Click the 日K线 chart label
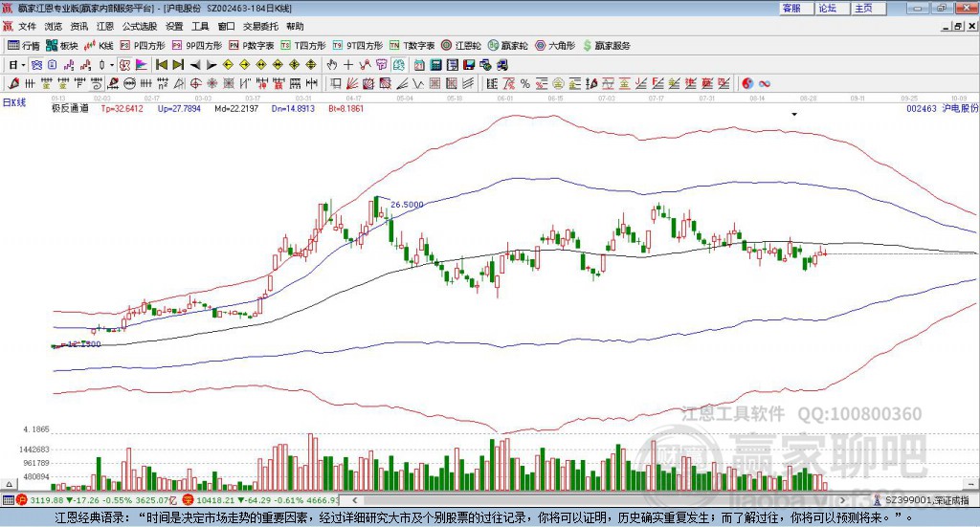980x527 pixels. click(x=14, y=103)
